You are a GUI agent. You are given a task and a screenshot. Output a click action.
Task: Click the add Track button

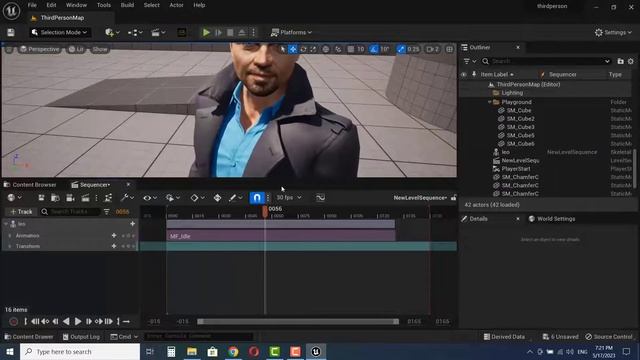[21, 212]
